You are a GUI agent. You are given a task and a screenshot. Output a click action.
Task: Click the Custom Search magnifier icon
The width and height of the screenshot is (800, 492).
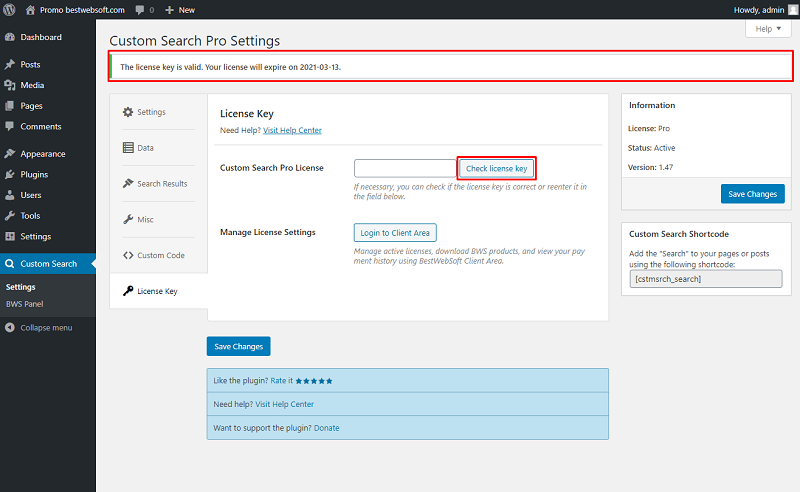point(10,264)
